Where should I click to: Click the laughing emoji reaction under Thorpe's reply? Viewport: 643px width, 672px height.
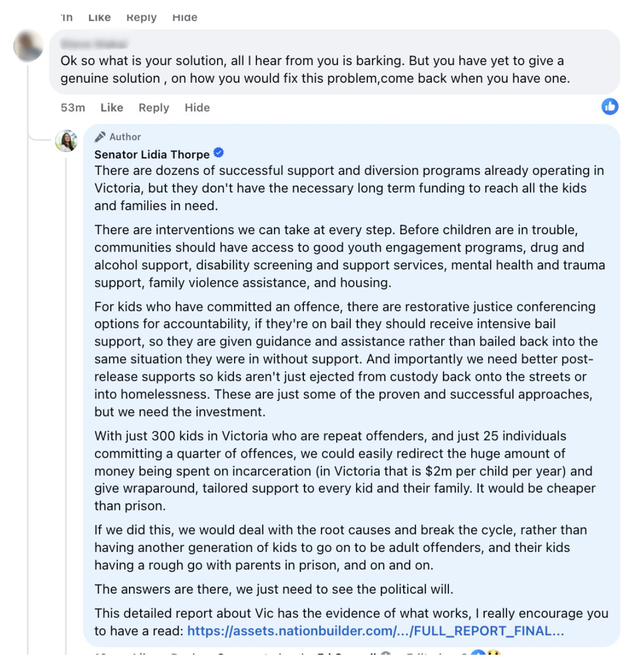pos(494,654)
